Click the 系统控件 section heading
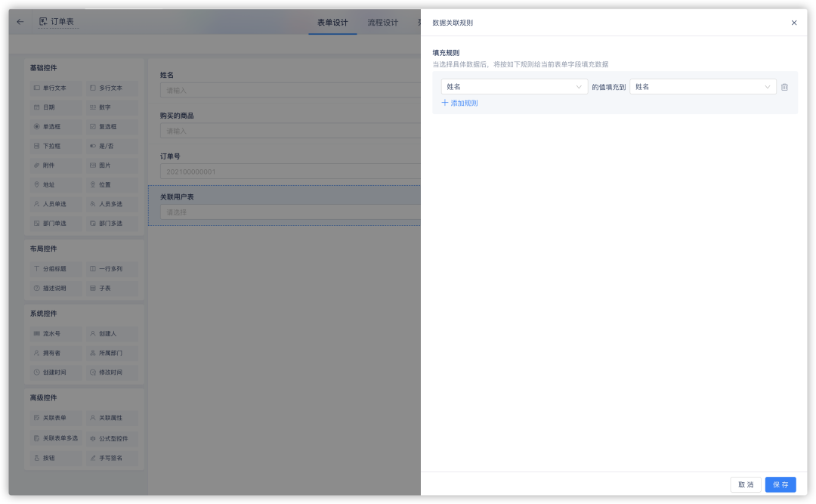816x504 pixels. click(43, 314)
